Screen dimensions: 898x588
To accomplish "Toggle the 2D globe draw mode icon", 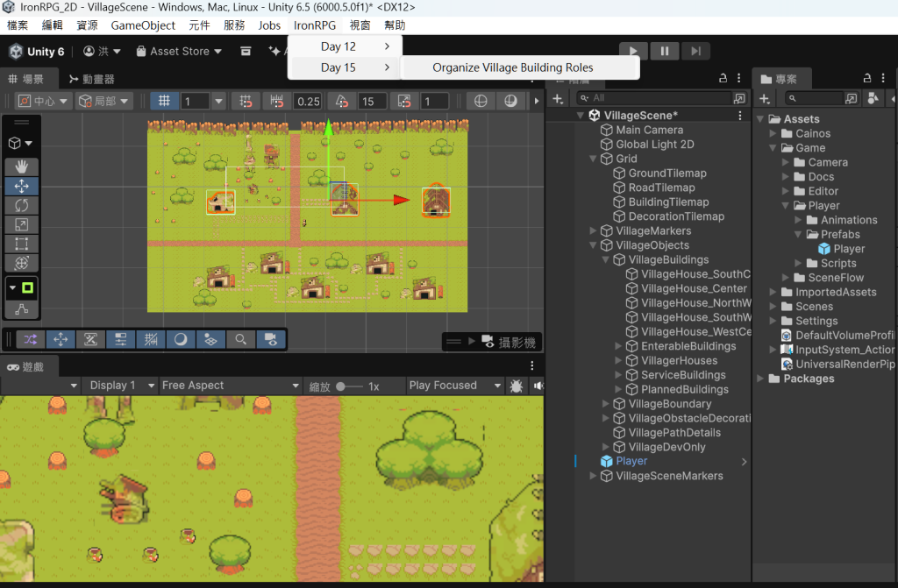I will point(481,102).
